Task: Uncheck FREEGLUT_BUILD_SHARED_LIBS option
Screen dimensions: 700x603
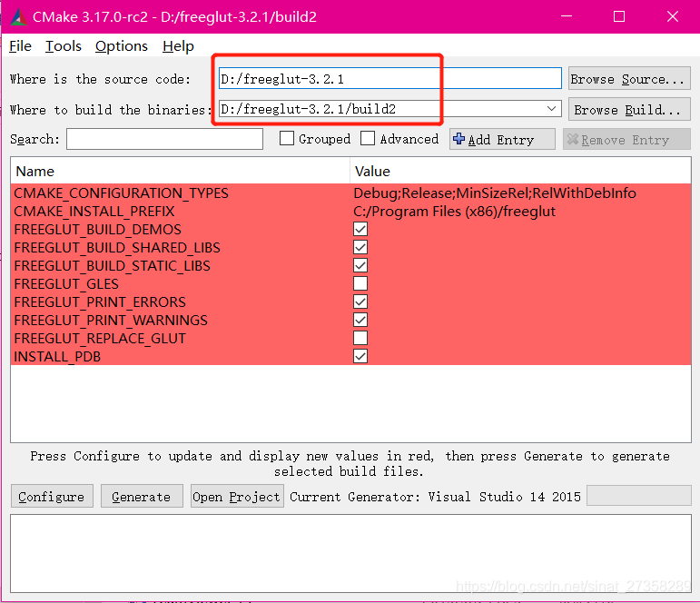Action: 360,247
